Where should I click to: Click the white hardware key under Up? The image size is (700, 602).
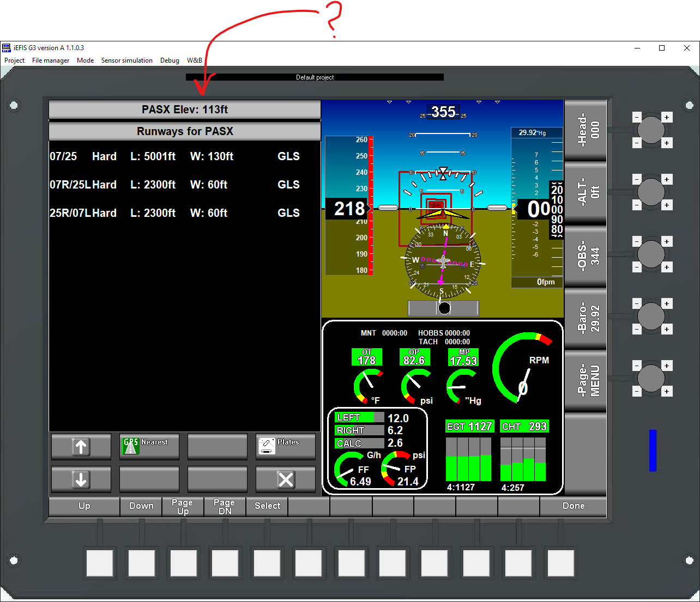(x=100, y=563)
